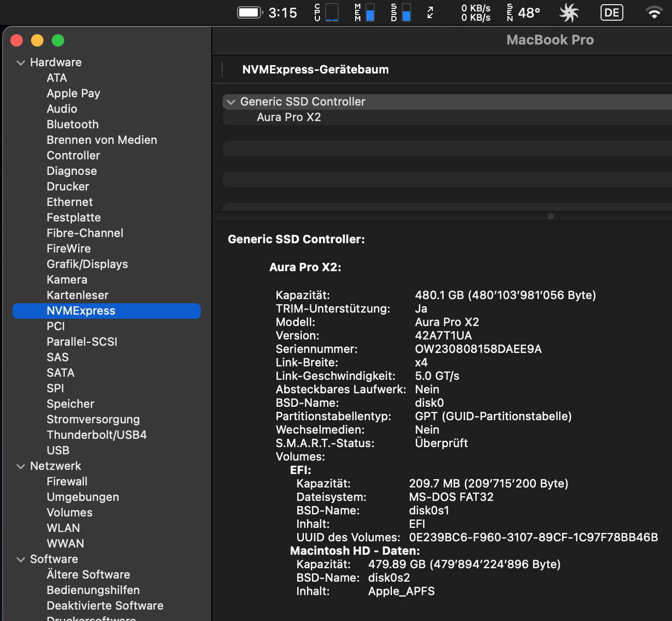Viewport: 672px width, 621px height.
Task: Select Audio in the sidebar
Action: click(x=62, y=109)
